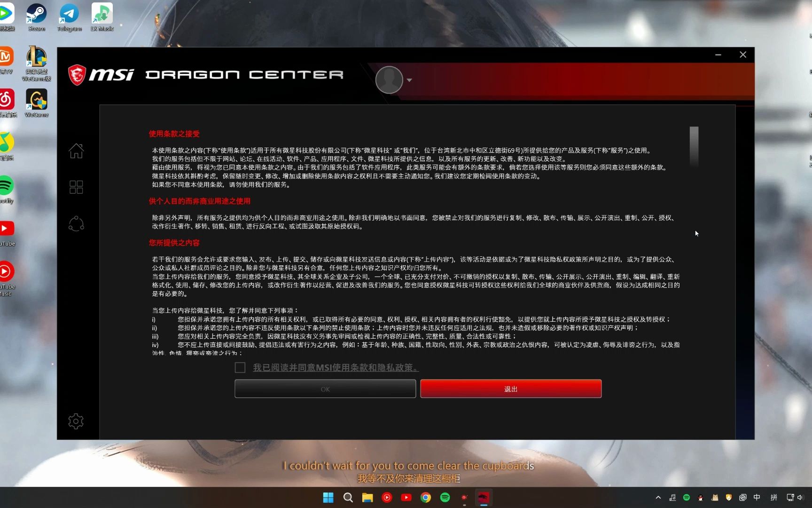This screenshot has width=812, height=508.
Task: Open the 英雄联盟 WeGame版 desktop shortcut
Action: (37, 64)
